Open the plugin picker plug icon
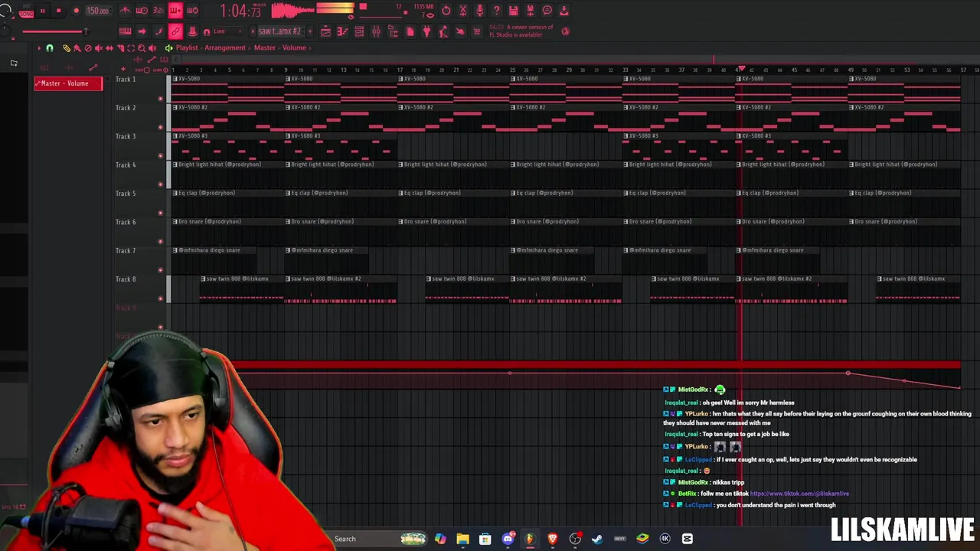980x551 pixels. click(x=426, y=31)
